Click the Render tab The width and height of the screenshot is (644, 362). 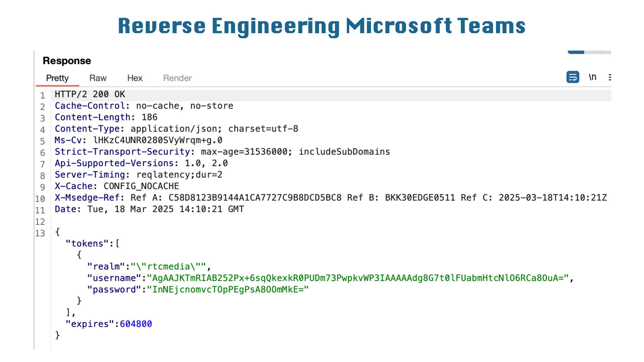(177, 78)
